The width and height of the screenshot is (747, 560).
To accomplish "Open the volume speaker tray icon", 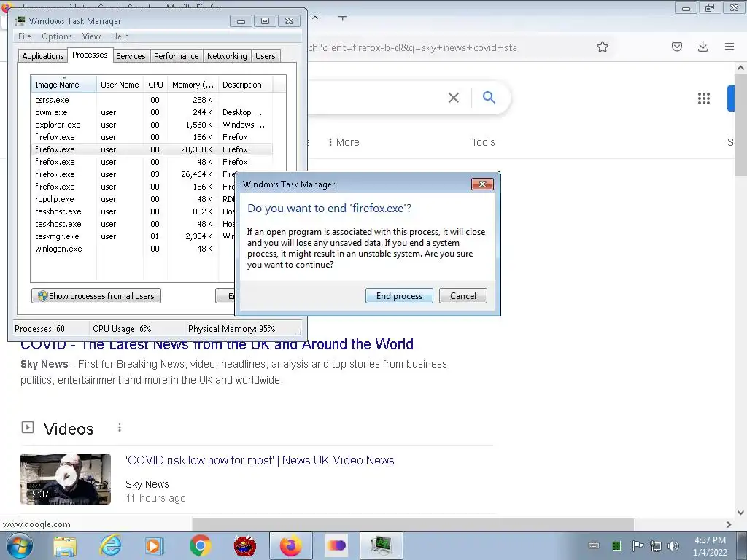I will [673, 545].
